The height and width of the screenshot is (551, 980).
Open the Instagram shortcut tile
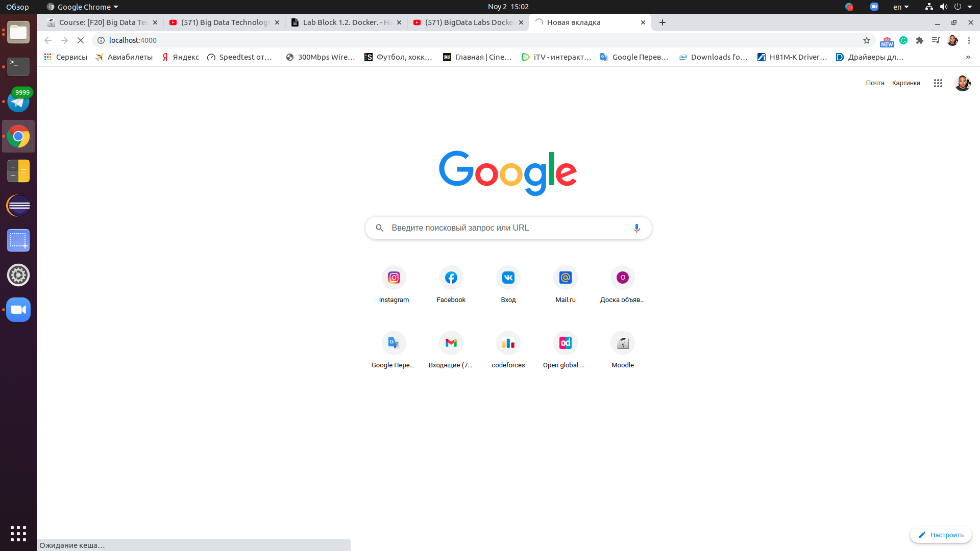click(x=394, y=285)
